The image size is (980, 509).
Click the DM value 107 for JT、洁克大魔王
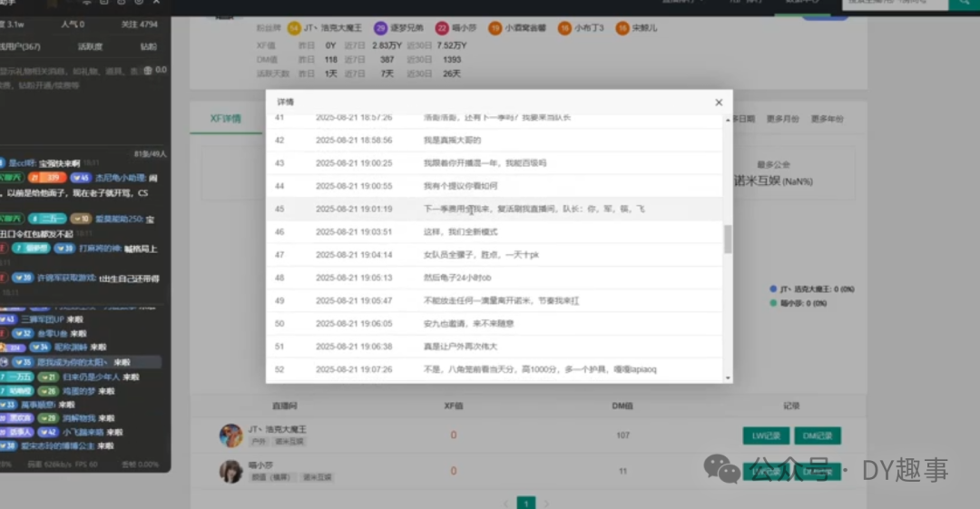(x=622, y=436)
